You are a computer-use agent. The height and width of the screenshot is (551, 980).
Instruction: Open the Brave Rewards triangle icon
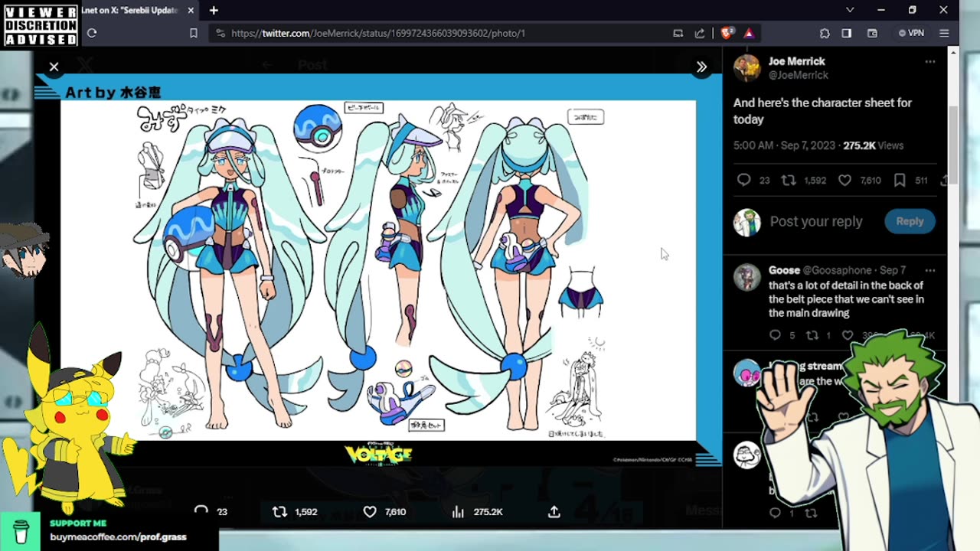[x=749, y=33]
